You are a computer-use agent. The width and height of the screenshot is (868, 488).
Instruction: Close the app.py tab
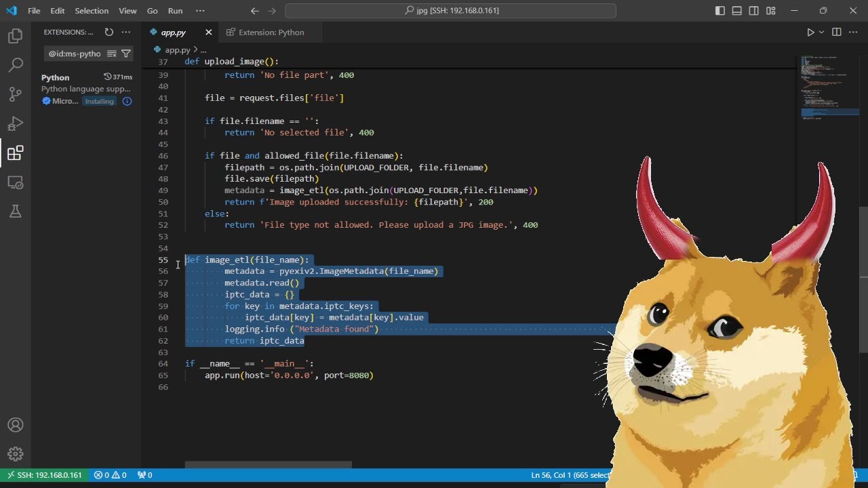[209, 32]
